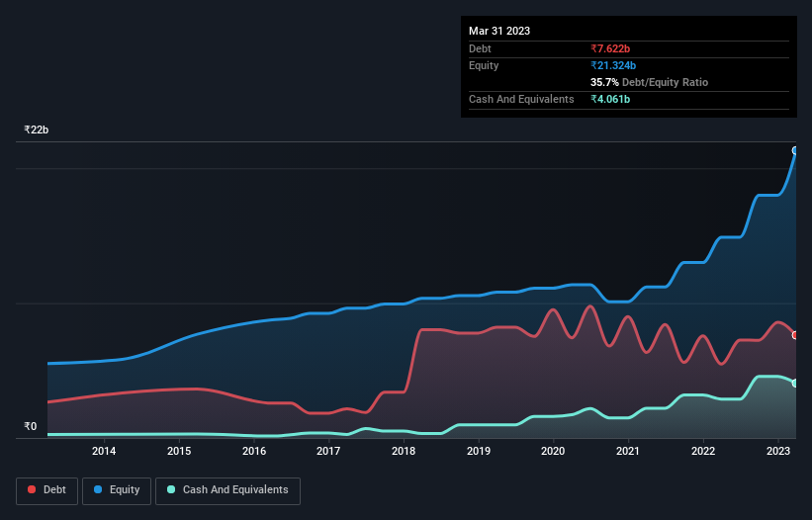Image resolution: width=812 pixels, height=520 pixels.
Task: Toggle the Debt series in legend
Action: pyautogui.click(x=47, y=490)
